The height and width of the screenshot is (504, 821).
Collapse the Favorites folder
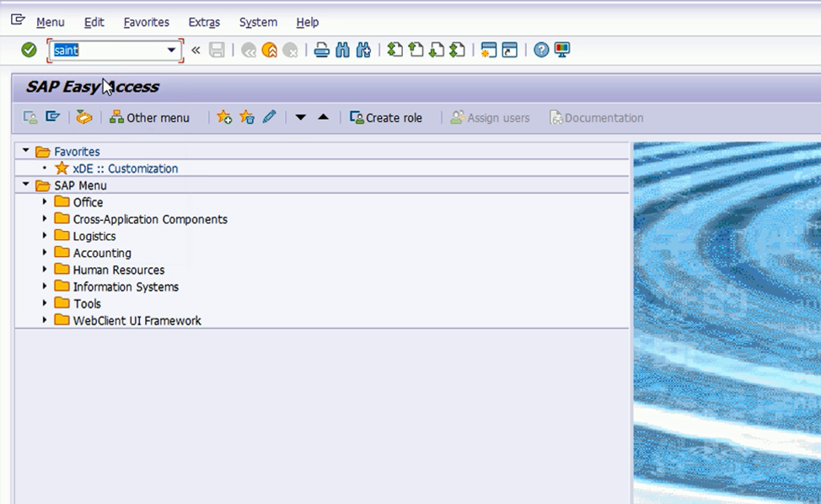[x=26, y=152]
